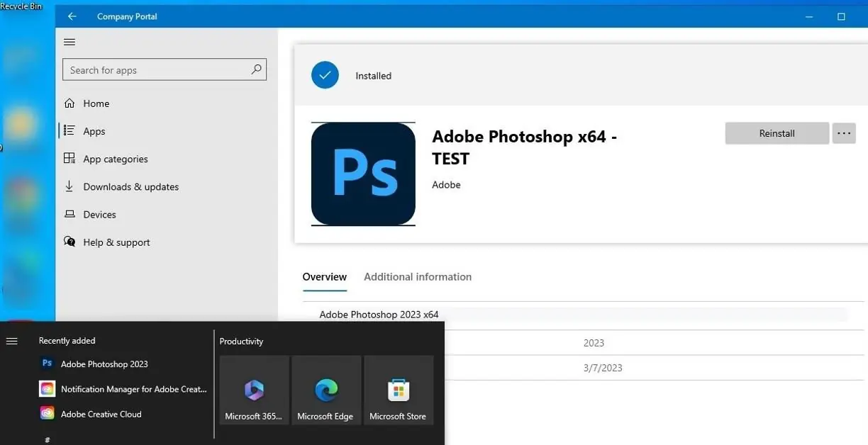Switch to the Additional information tab

(x=418, y=276)
